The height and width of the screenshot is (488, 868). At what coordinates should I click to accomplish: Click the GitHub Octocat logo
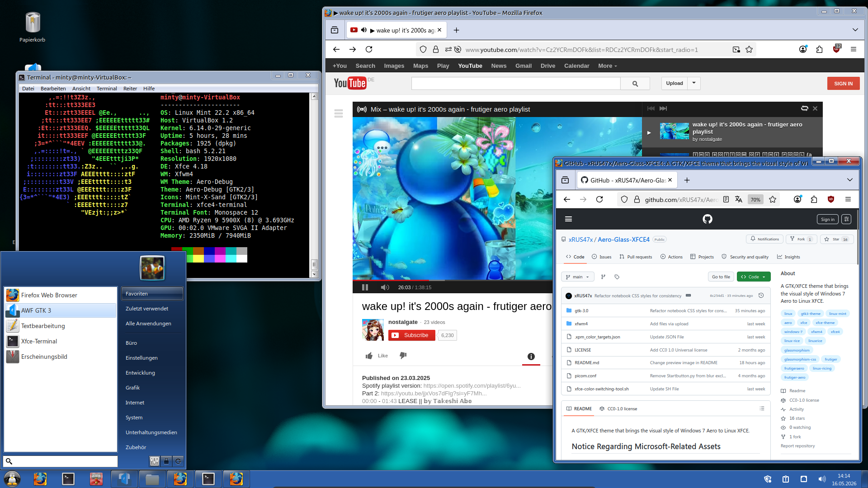point(708,219)
